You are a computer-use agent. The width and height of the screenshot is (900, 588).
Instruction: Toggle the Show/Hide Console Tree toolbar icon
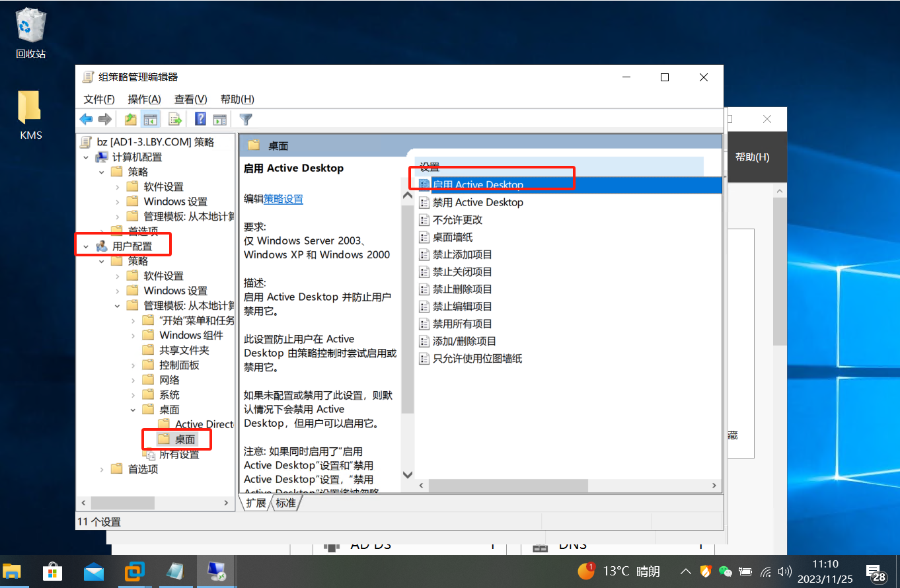pos(151,119)
